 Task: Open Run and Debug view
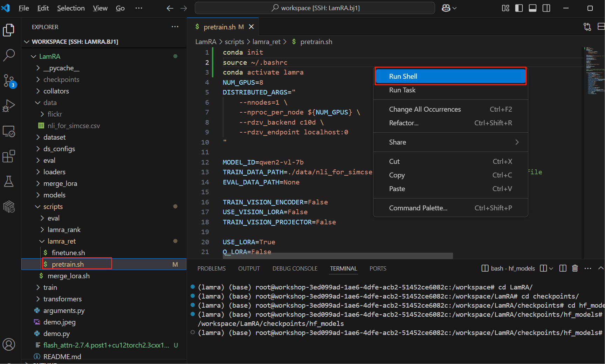(9, 106)
